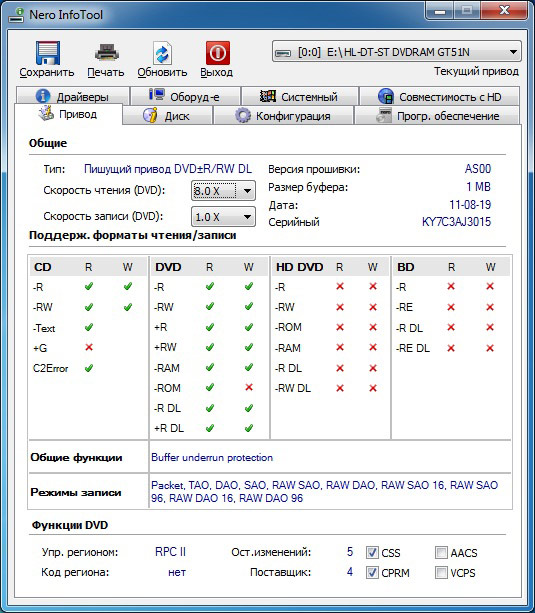Click Код региона value нет
The width and height of the screenshot is (535, 613).
click(x=177, y=572)
